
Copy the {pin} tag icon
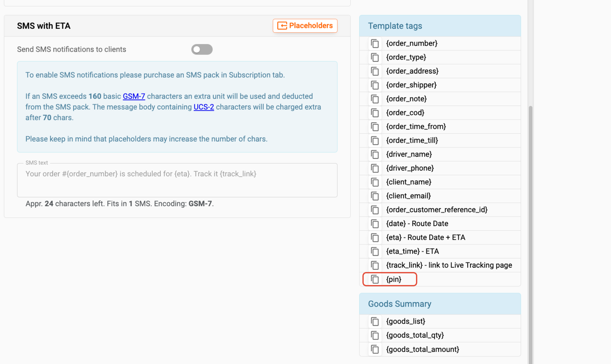coord(375,279)
